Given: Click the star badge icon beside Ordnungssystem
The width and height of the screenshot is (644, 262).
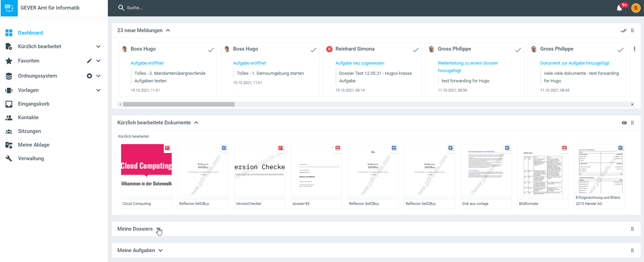Looking at the screenshot, I should [x=89, y=76].
